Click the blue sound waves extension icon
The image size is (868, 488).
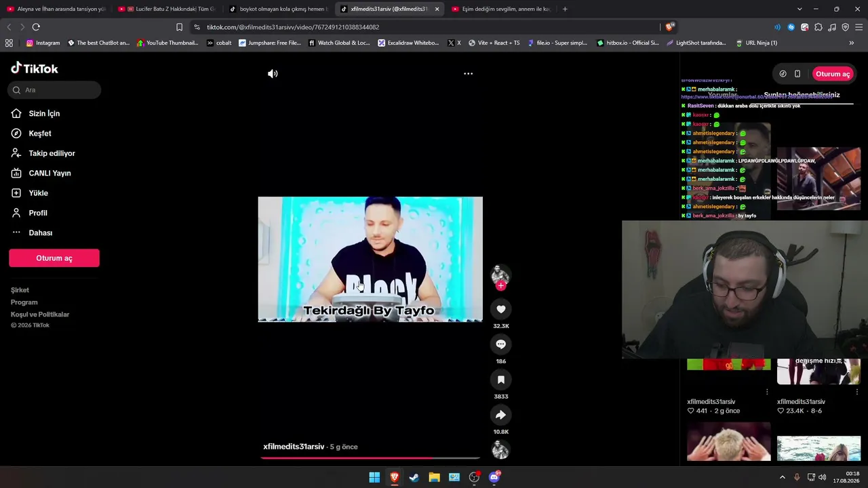(x=777, y=27)
